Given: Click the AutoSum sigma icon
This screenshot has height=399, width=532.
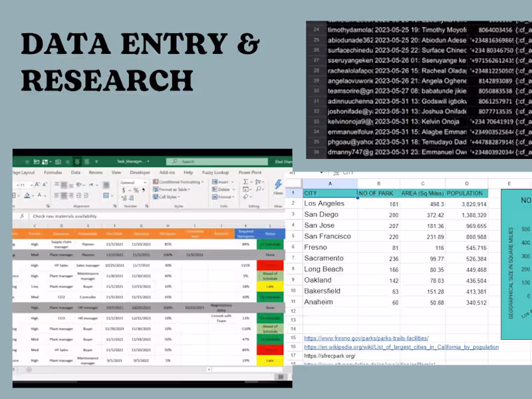Looking at the screenshot, I should pos(245,182).
